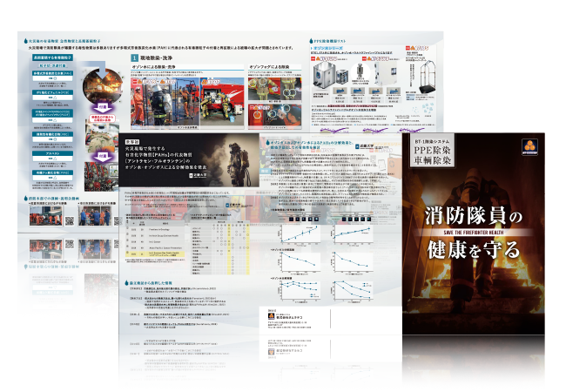The image size is (566, 392).
Task: Click the bottom-right multi-line graph
Action: point(352,291)
